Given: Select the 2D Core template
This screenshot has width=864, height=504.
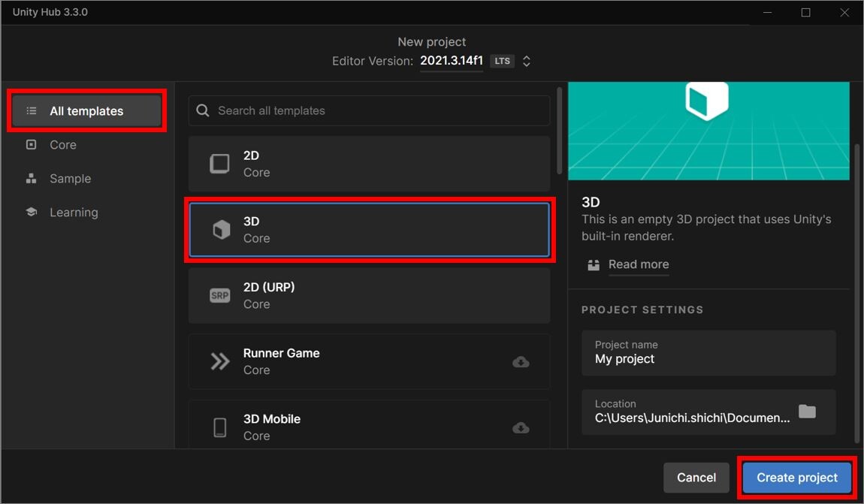Looking at the screenshot, I should pyautogui.click(x=369, y=164).
